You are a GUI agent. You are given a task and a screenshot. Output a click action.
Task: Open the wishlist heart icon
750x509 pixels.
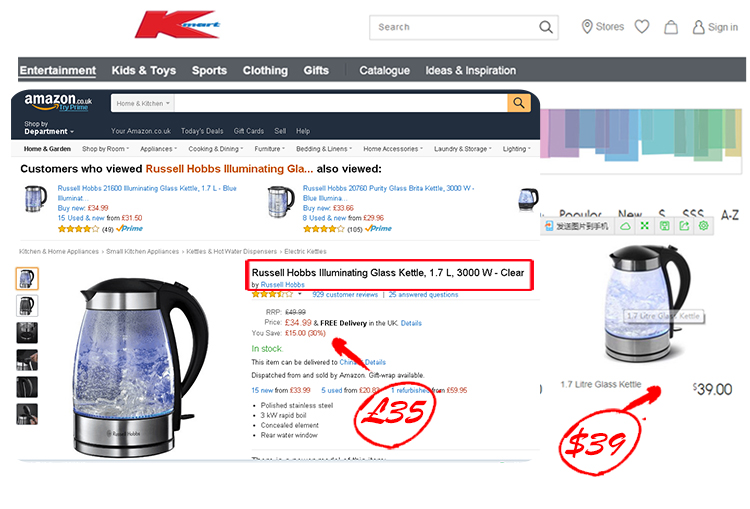(x=642, y=27)
